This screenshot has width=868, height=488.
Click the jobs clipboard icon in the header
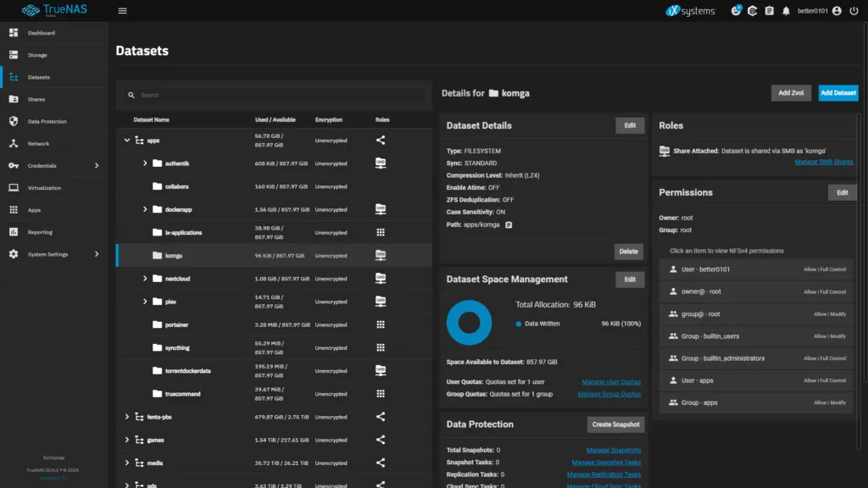(770, 11)
